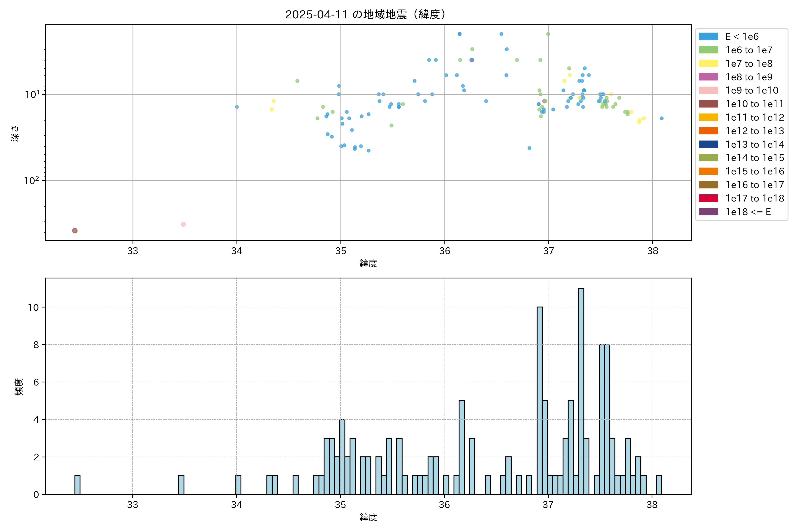Click the green 1e6 to 1e7 swatch
This screenshot has height=532, width=798.
708,50
